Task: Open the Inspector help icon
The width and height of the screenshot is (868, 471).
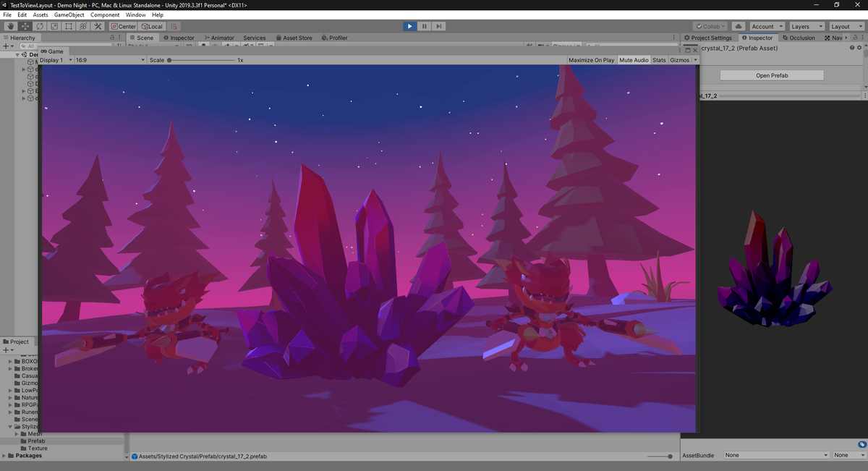Action: pyautogui.click(x=851, y=48)
